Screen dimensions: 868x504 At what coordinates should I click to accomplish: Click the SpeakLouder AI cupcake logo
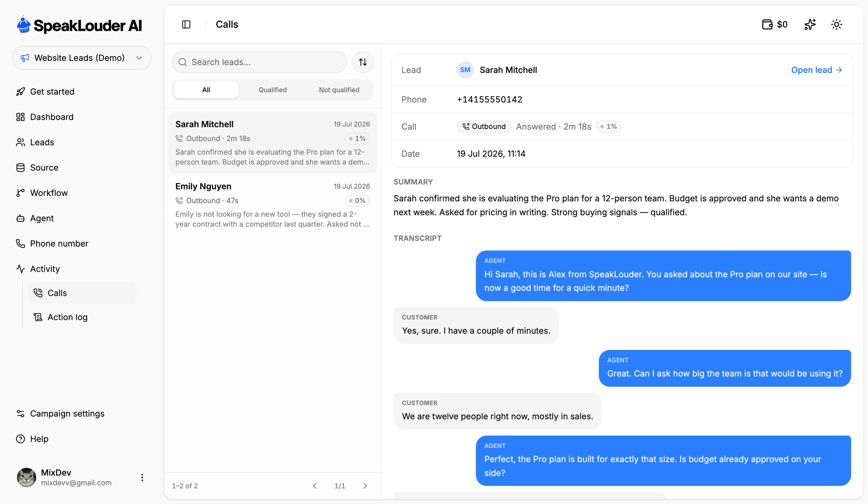pyautogui.click(x=24, y=24)
